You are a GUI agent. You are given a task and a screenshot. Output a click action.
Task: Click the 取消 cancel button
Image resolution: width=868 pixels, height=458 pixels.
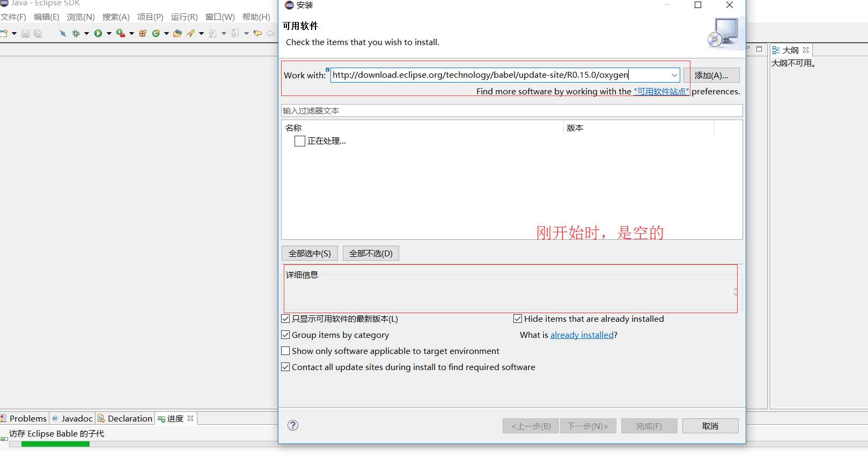[x=710, y=426]
